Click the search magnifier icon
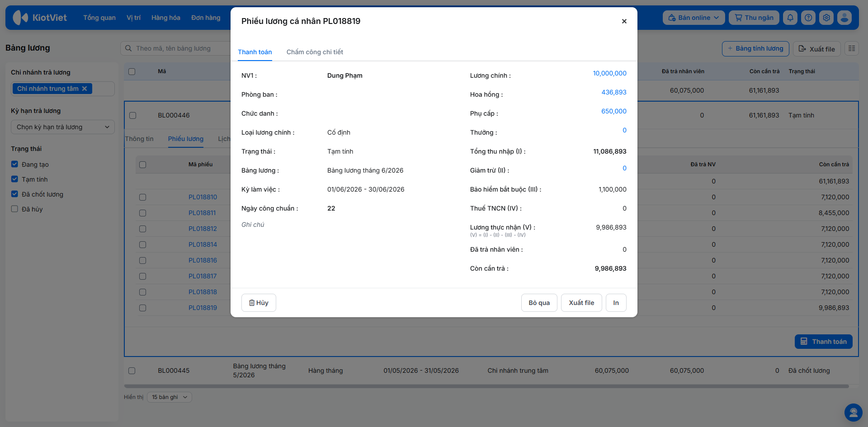Image resolution: width=868 pixels, height=427 pixels. coord(128,48)
